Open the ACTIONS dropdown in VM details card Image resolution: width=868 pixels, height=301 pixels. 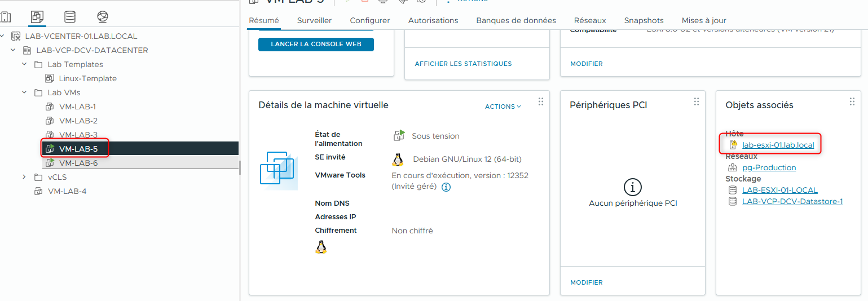pyautogui.click(x=503, y=107)
